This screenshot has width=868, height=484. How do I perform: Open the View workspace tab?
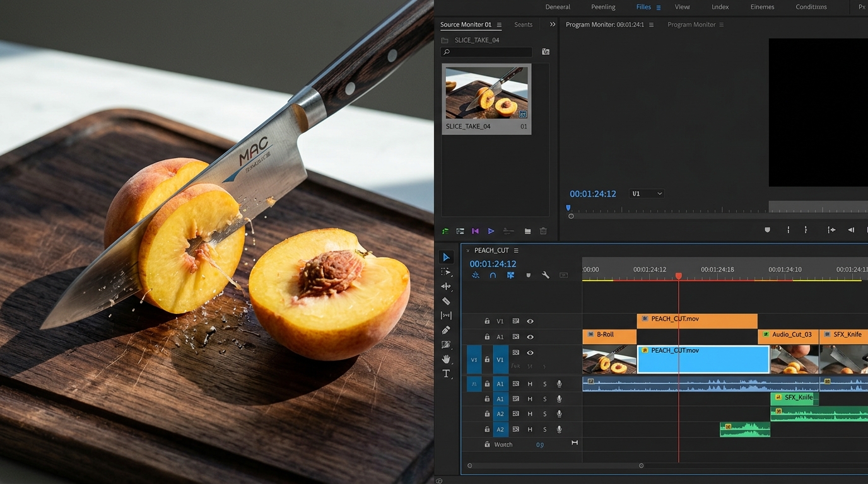click(x=683, y=7)
